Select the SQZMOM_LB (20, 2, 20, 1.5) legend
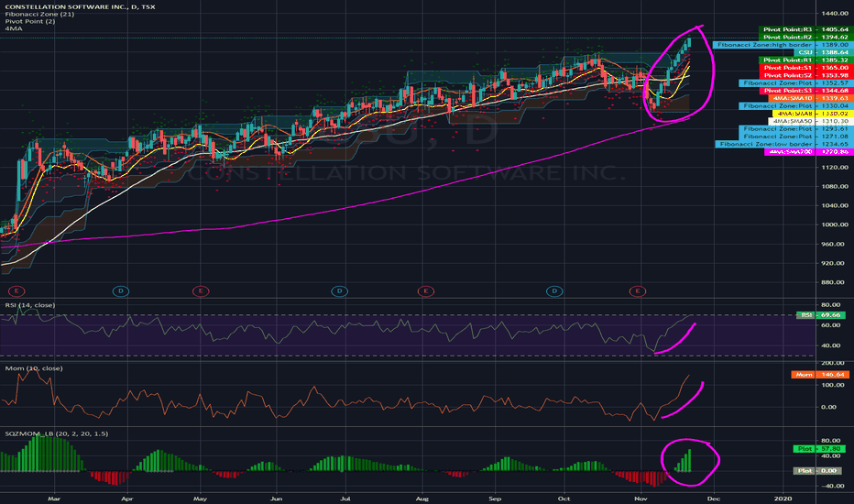854x504 pixels. tap(57, 433)
